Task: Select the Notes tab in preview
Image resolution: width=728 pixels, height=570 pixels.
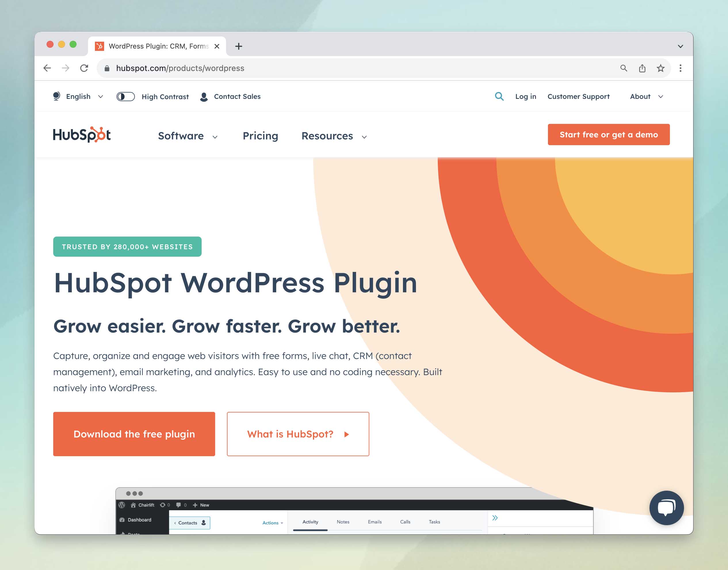Action: [x=343, y=522]
